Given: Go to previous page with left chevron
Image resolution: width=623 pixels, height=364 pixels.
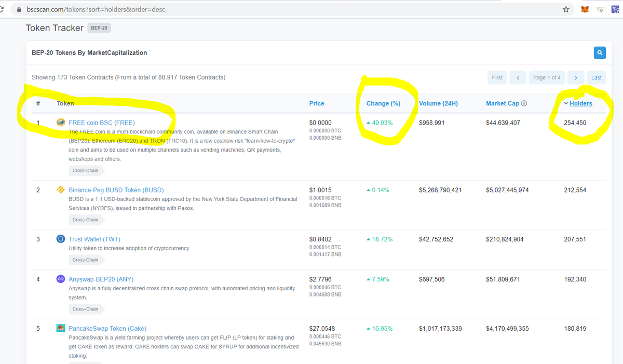Looking at the screenshot, I should [x=518, y=77].
